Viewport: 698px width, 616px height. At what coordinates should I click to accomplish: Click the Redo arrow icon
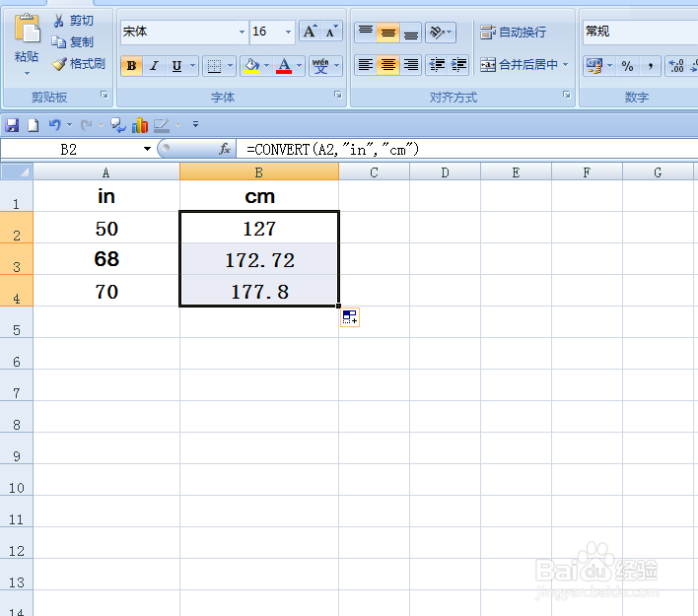[87, 125]
